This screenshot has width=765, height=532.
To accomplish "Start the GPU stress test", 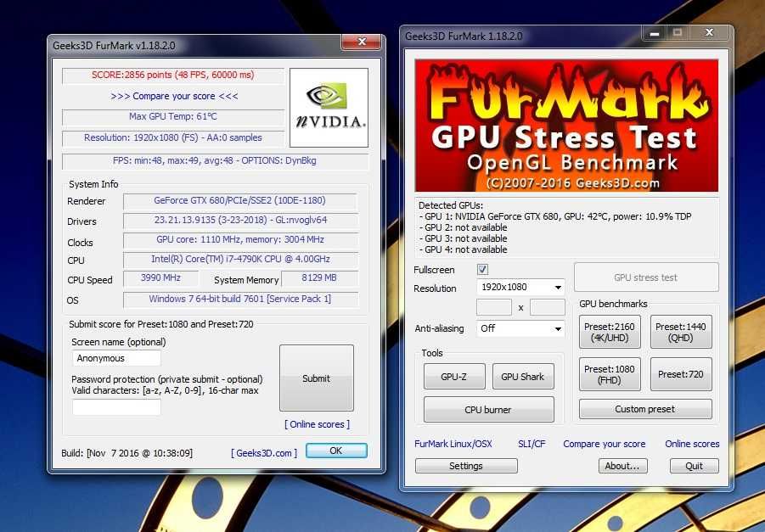I will [646, 277].
